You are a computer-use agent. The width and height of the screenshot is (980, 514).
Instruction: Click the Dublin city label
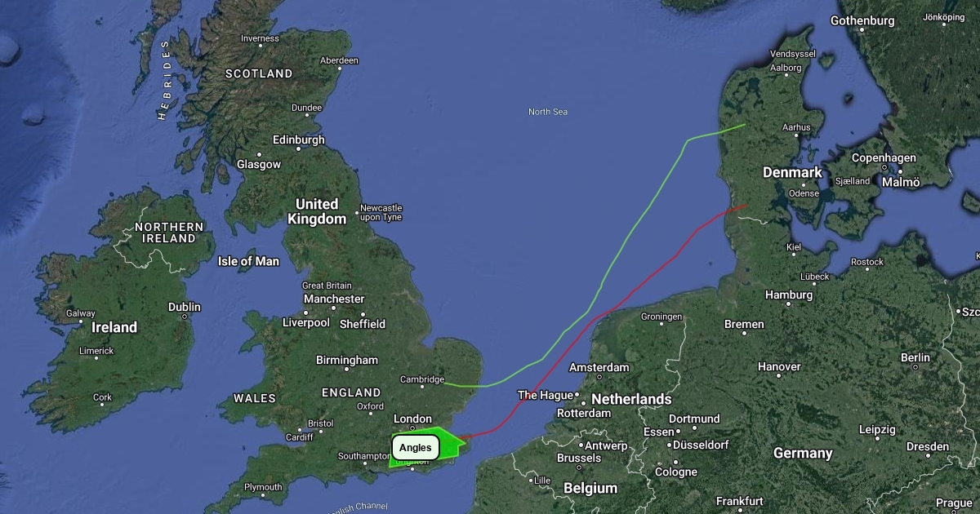click(x=185, y=308)
